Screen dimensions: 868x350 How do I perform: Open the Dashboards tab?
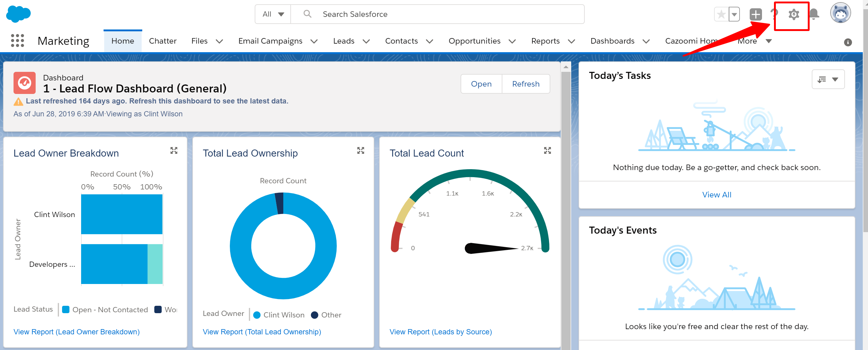[x=612, y=41]
